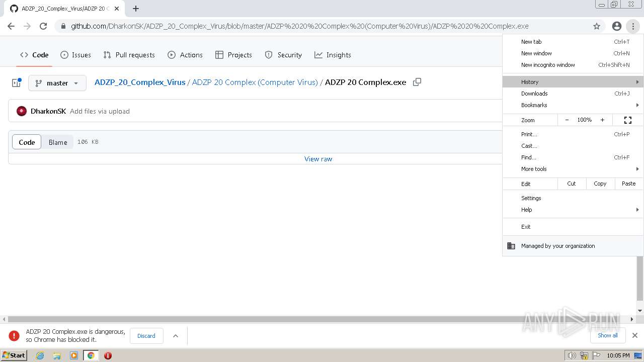Open the Chrome profile avatar
This screenshot has width=644, height=362.
[617, 26]
